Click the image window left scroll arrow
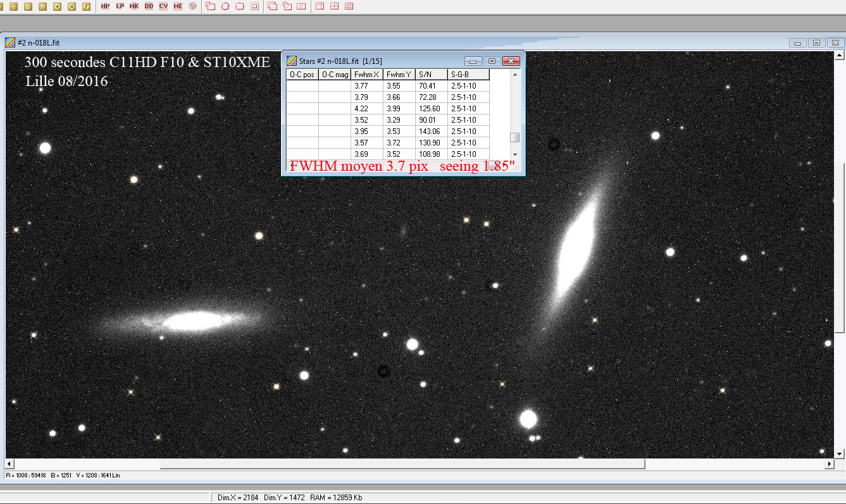The height and width of the screenshot is (504, 846). click(9, 464)
